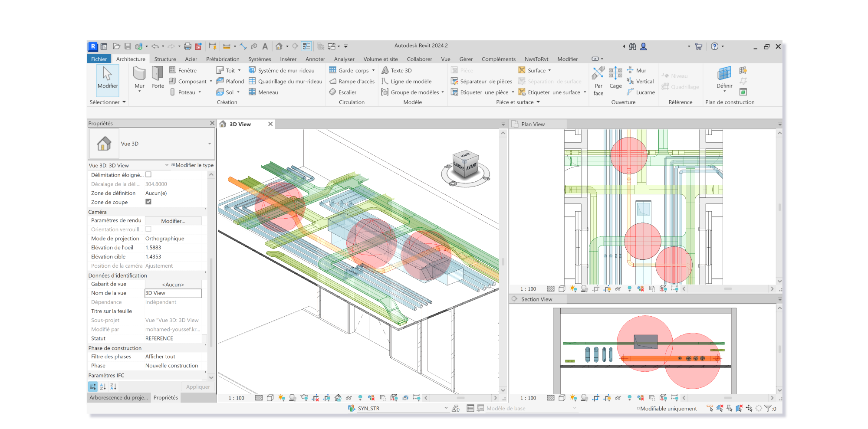
Task: Open the Fichier menu
Action: 99,59
